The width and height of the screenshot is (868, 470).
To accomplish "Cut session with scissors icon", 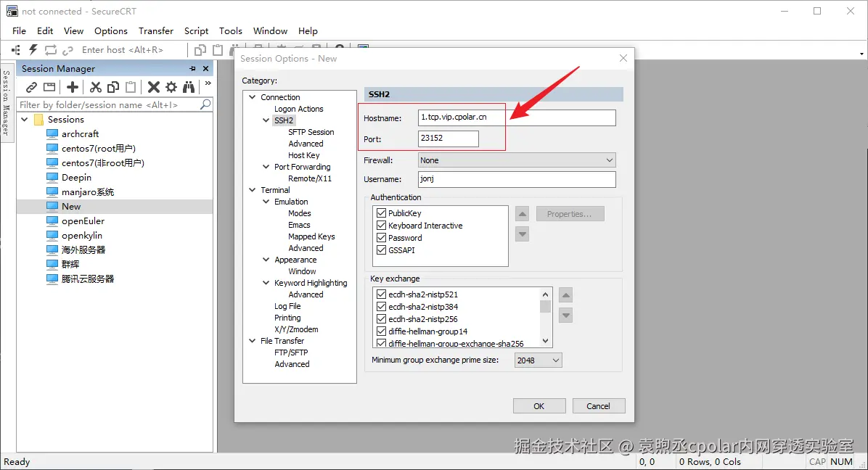I will tap(96, 87).
